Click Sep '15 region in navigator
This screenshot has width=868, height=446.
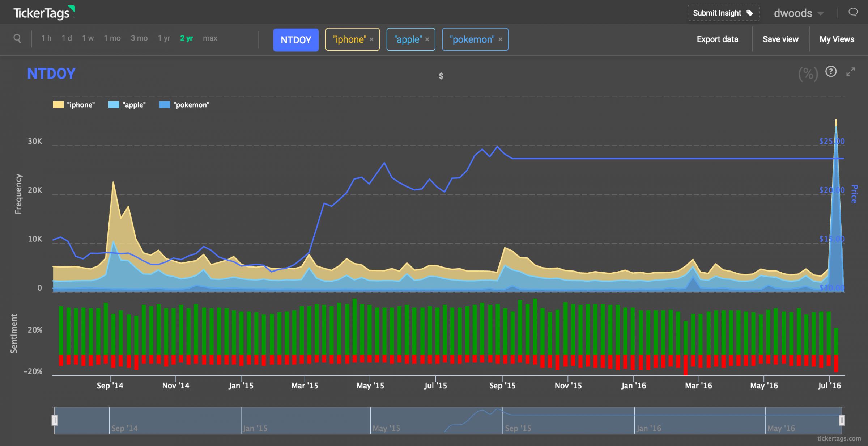[568, 420]
